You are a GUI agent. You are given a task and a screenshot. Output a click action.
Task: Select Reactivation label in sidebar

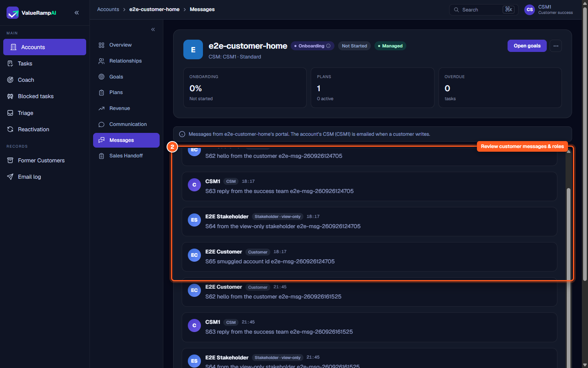[x=33, y=129]
